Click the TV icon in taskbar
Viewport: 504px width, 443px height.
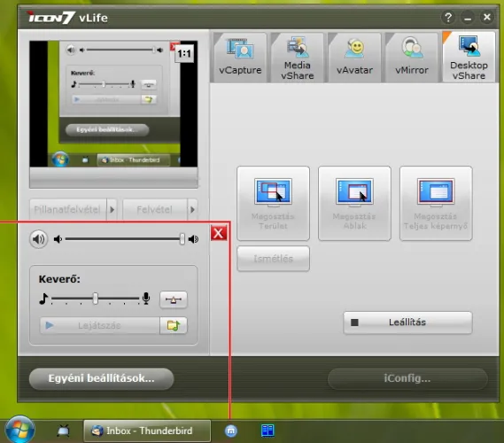[x=63, y=431]
